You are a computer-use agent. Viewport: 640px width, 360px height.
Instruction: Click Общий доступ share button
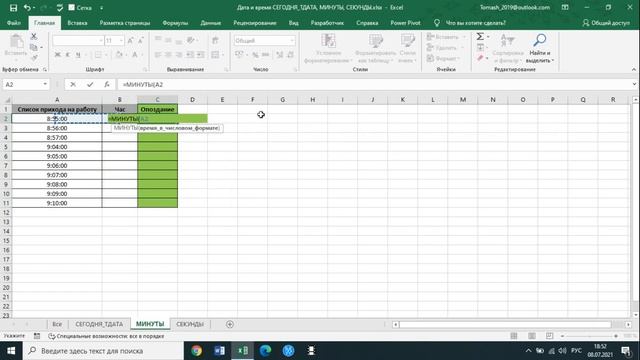tap(606, 23)
